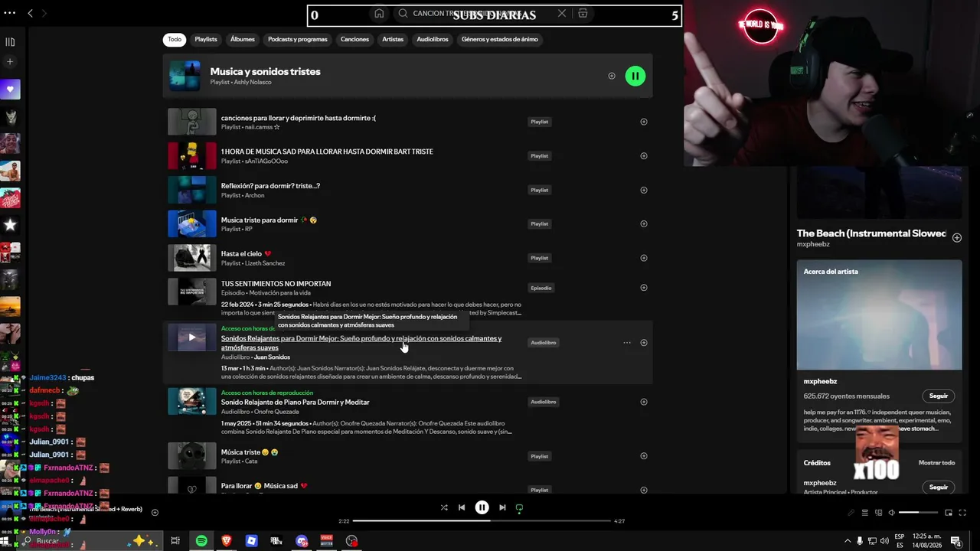Open the Spotify three-dot main menu
Screen dimensions: 980x551
10,13
